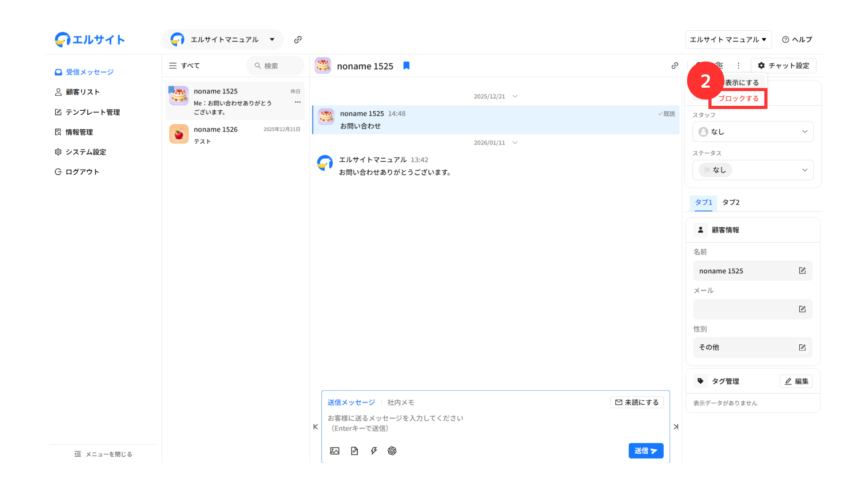Click the ChatGPT AI icon in composer
This screenshot has height=488, width=868.
pos(392,450)
